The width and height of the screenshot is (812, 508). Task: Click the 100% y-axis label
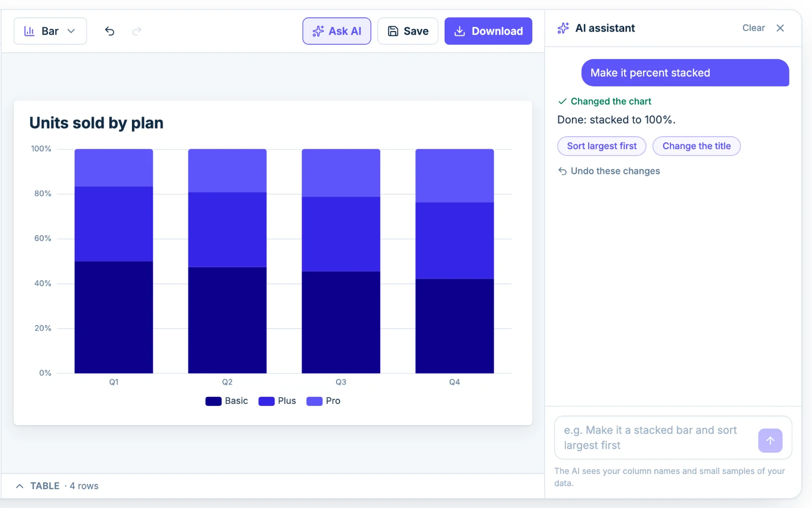tap(41, 149)
